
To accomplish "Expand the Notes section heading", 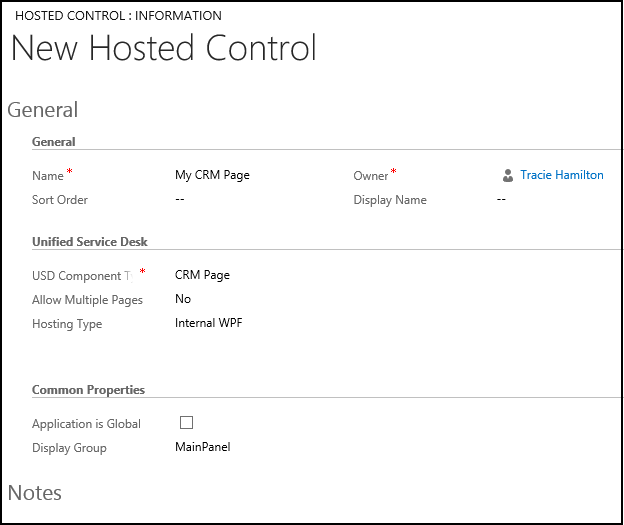I will 35,493.
